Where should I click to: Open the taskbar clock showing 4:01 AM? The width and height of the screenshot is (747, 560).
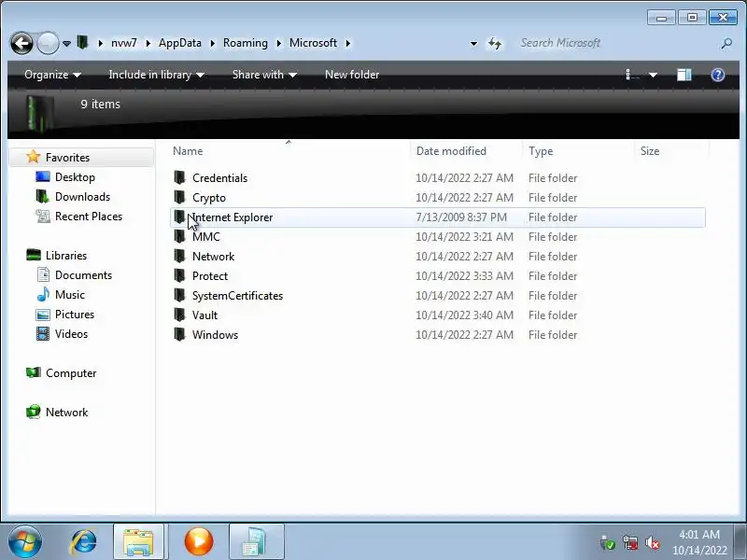[x=699, y=542]
